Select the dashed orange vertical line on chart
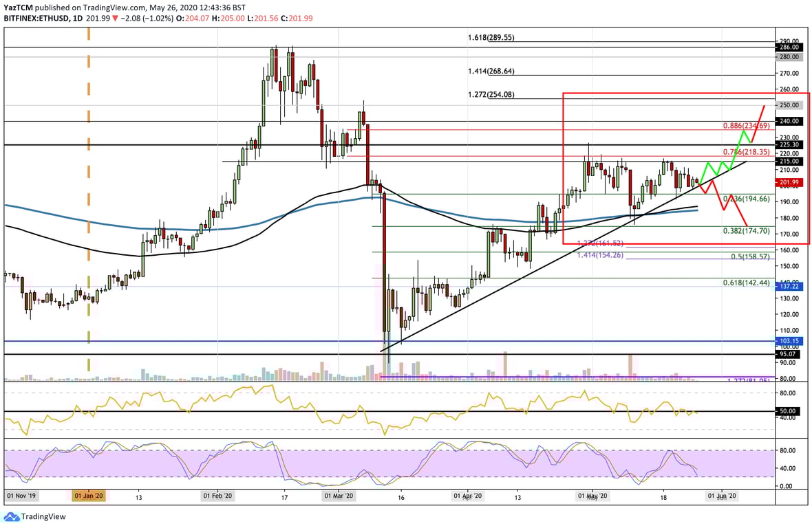Viewport: 812px width, 528px height. pos(88,206)
